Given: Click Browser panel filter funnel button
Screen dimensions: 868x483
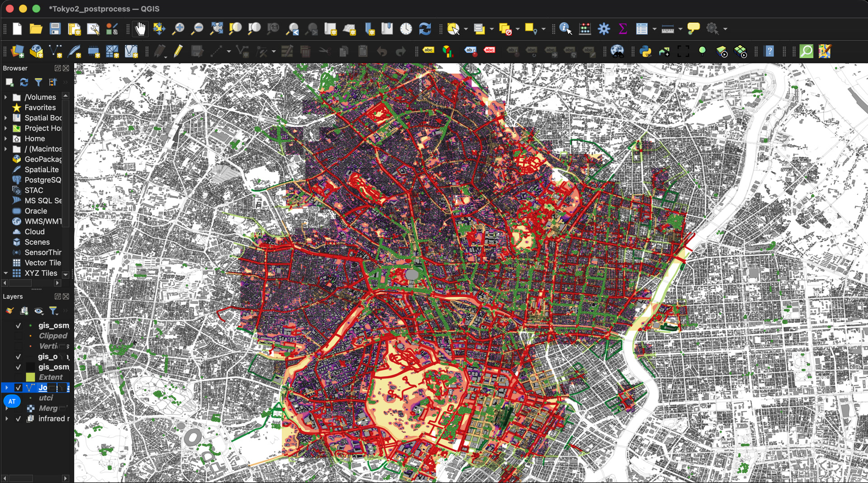Looking at the screenshot, I should click(38, 82).
